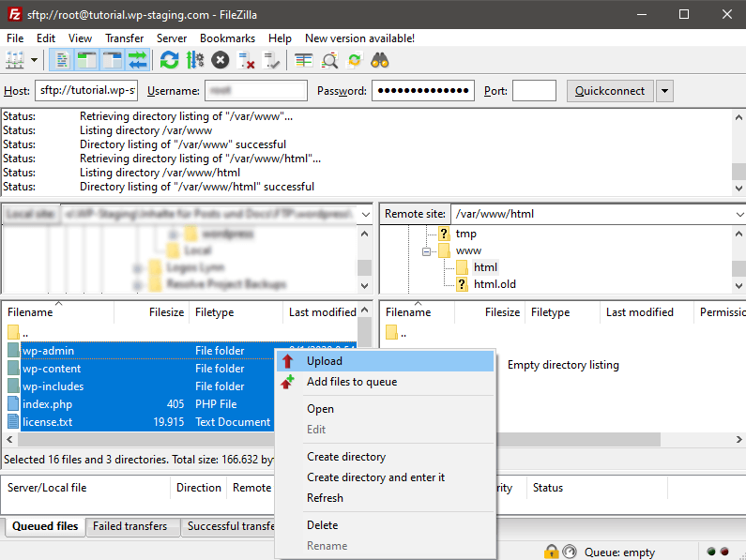Open the Local site path dropdown

tap(365, 215)
